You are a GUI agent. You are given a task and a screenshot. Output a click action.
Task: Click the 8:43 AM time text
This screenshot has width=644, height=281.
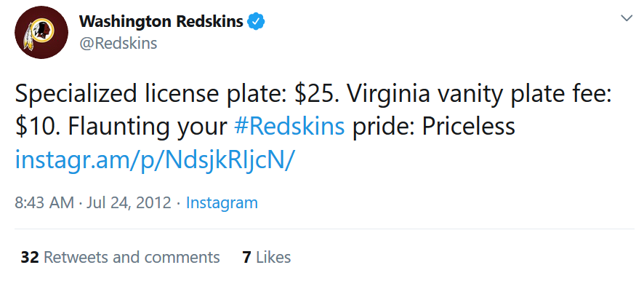coord(44,203)
